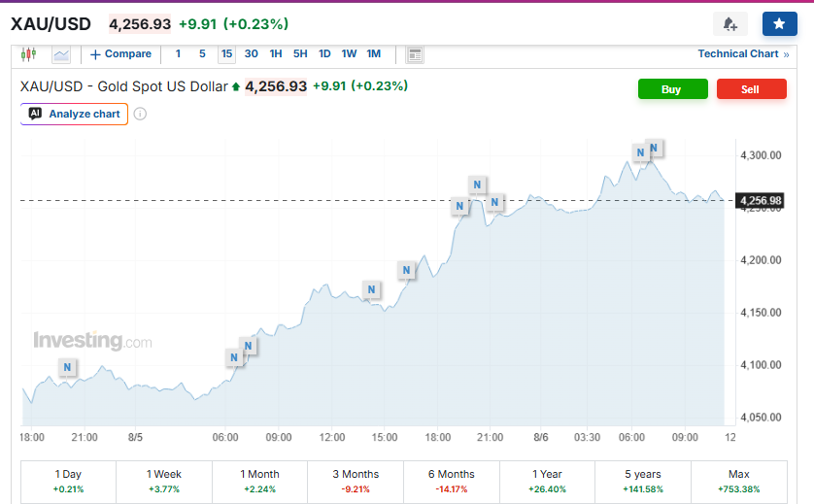Image resolution: width=814 pixels, height=504 pixels.
Task: Click the 4,050.00 price axis label
Action: pyautogui.click(x=761, y=418)
